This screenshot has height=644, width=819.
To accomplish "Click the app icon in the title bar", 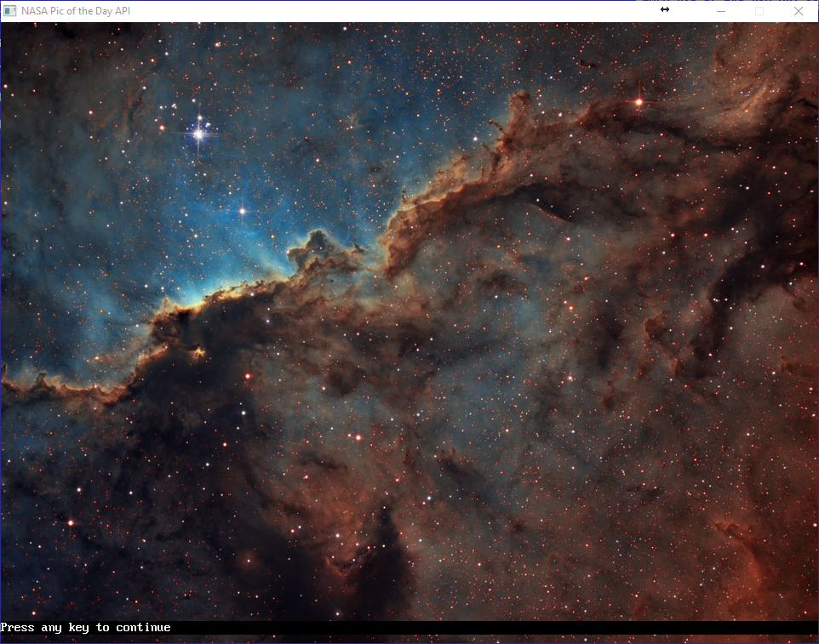I will 9,11.
